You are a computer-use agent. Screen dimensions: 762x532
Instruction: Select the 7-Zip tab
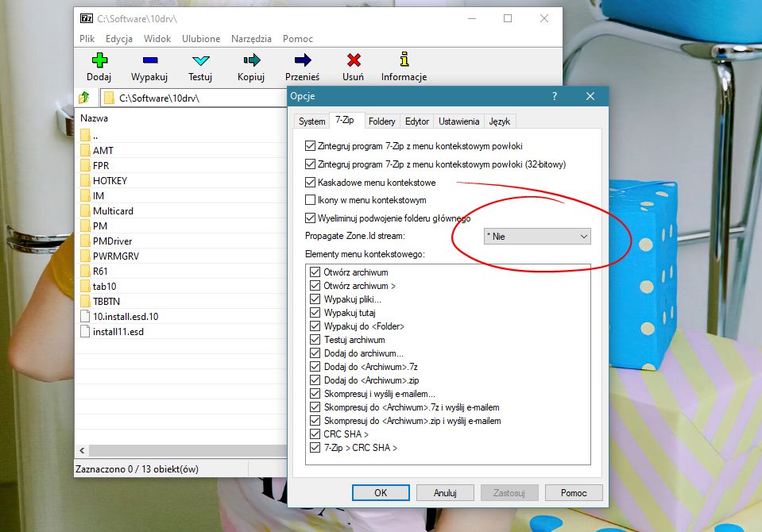[345, 120]
